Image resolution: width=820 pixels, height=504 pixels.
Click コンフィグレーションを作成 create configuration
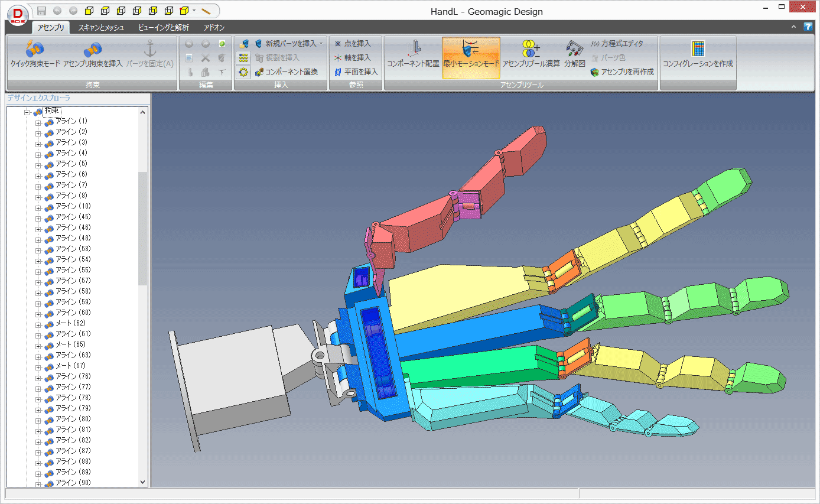698,54
